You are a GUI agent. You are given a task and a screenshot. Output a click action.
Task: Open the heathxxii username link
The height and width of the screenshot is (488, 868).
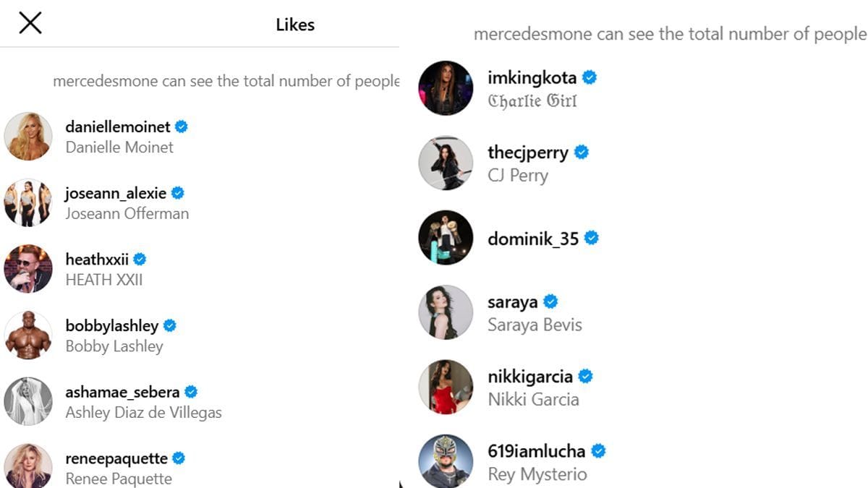pyautogui.click(x=95, y=259)
